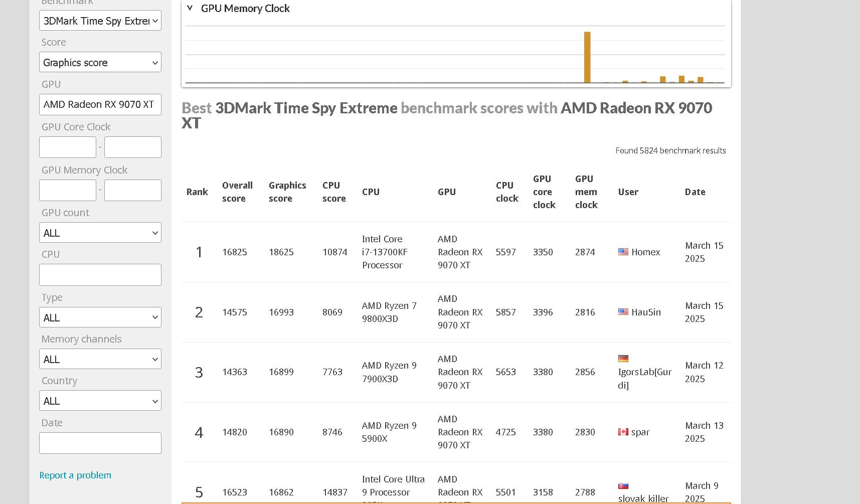Click the US flag icon beside Homex
Viewport: 860px width, 504px height.
(623, 252)
